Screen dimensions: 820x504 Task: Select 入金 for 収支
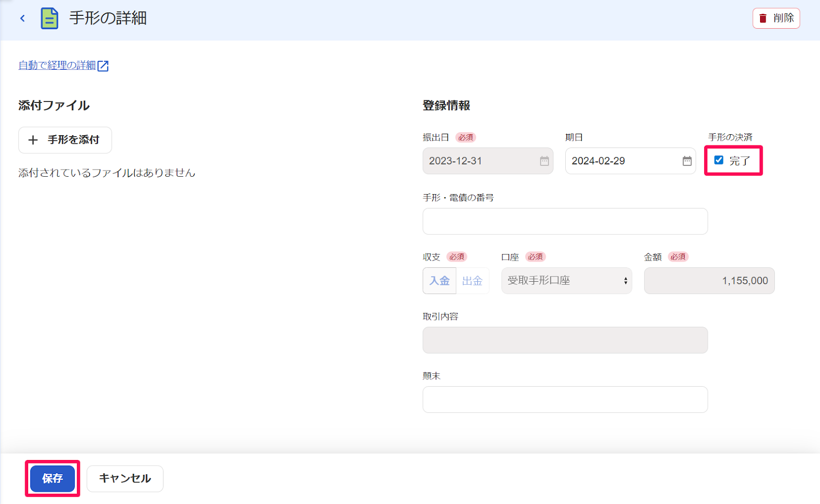(439, 281)
